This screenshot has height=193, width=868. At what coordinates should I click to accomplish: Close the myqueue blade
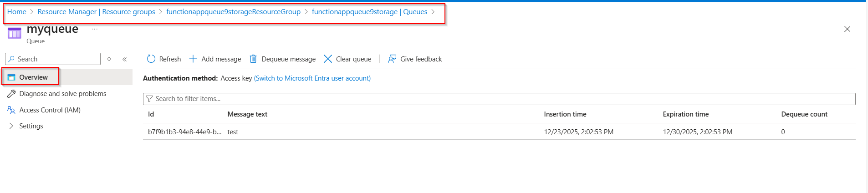[847, 29]
